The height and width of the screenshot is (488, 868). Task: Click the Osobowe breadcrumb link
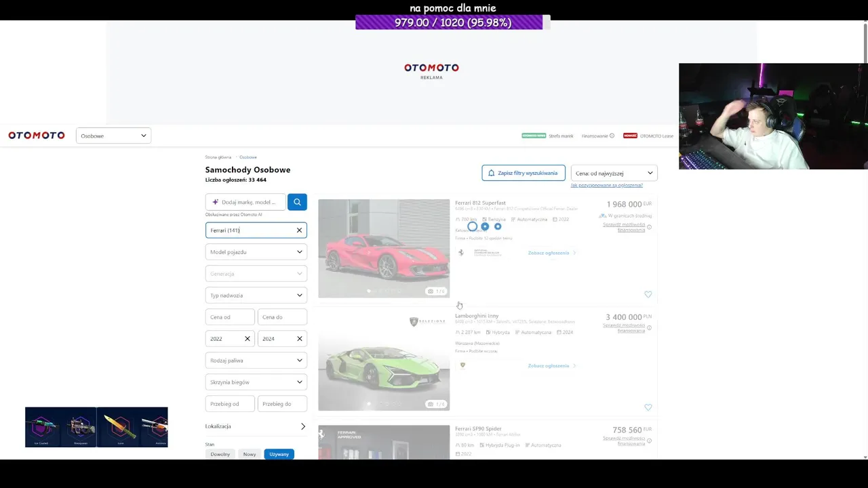248,157
